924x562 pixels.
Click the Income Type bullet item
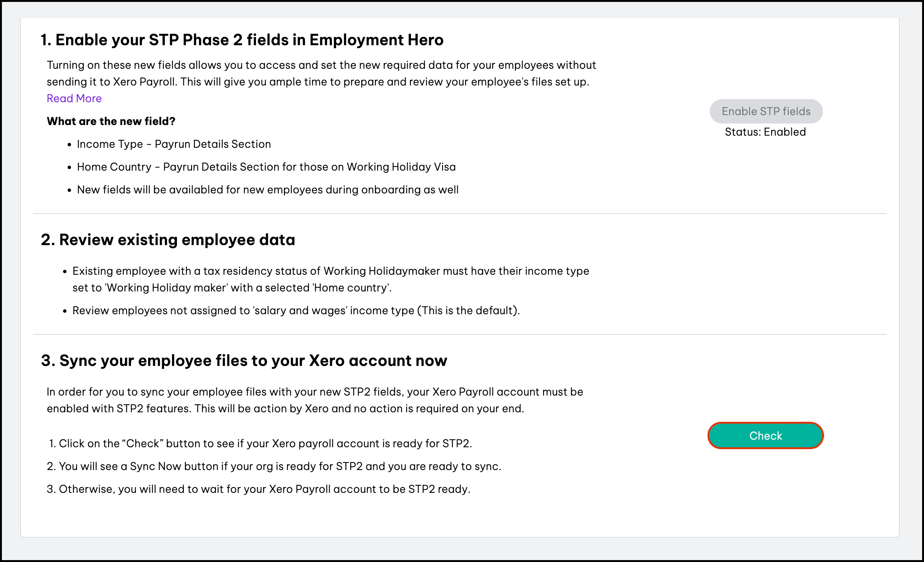(x=174, y=144)
